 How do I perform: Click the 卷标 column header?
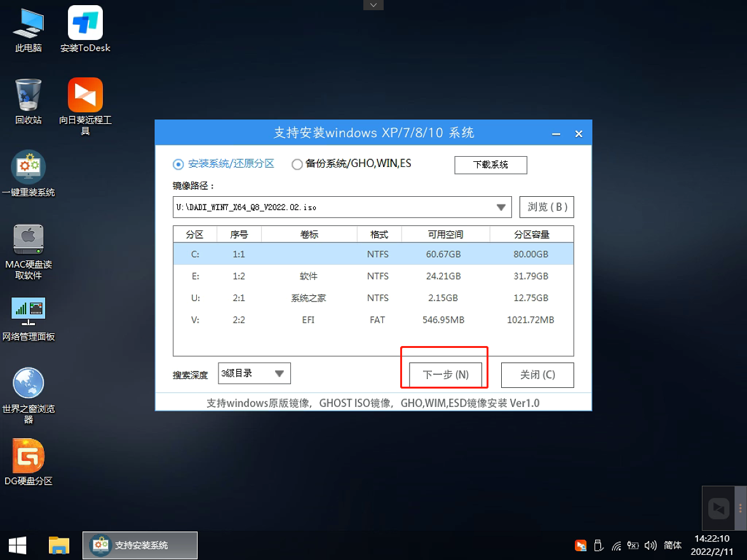(x=309, y=234)
